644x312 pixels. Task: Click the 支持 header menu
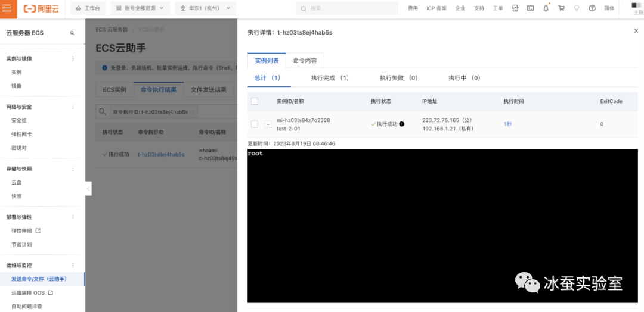coord(479,8)
